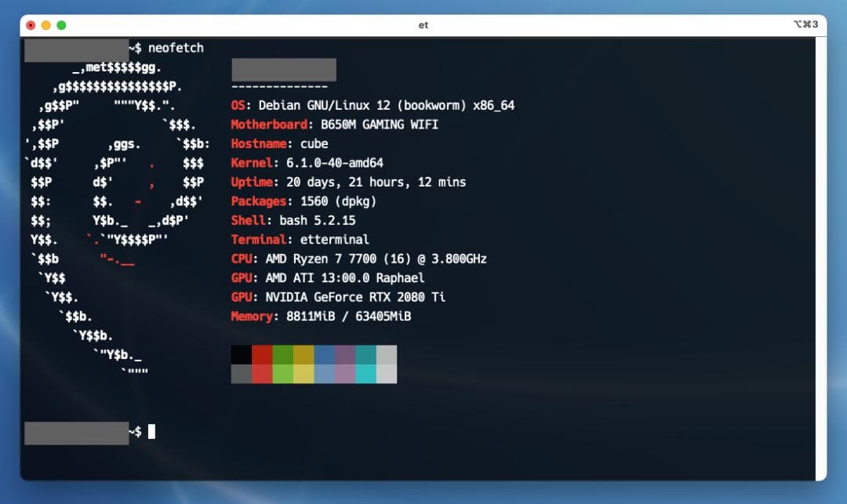Click the light gray palette block in the bottom row
This screenshot has width=847, height=504.
coord(387,374)
